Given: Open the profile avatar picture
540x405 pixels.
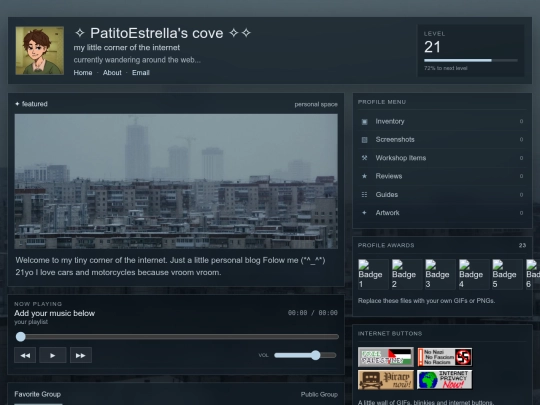Looking at the screenshot, I should [40, 51].
